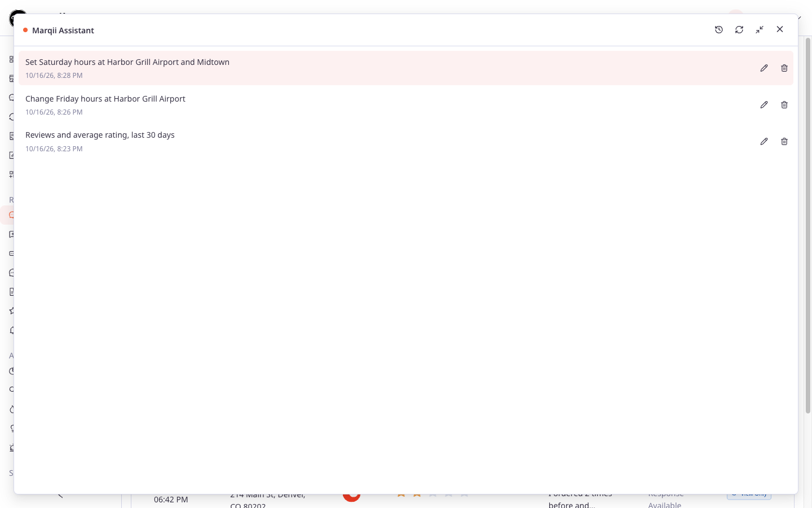
Task: Edit the Set Saturday hours conversation title
Action: pyautogui.click(x=764, y=68)
